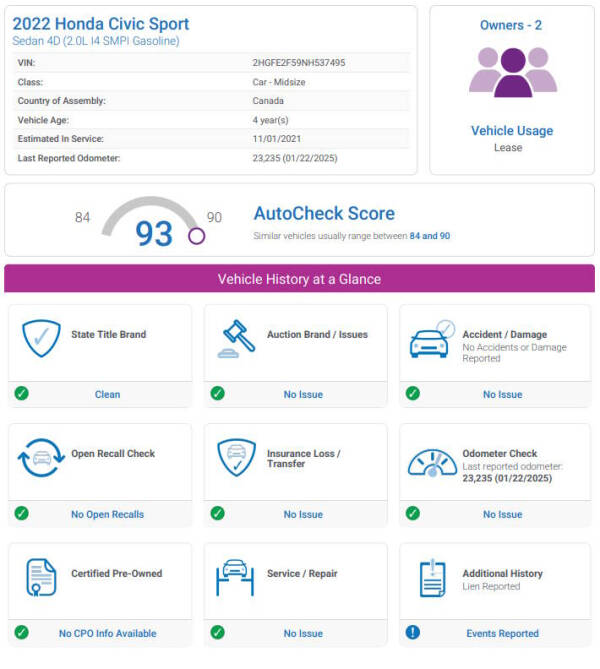
Task: Open No Issue link under Auction Brand
Action: click(x=303, y=394)
